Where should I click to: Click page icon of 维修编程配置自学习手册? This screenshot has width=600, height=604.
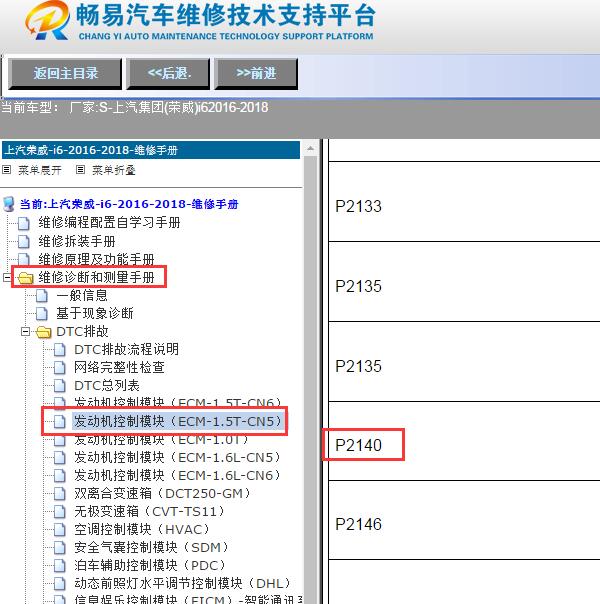(23, 223)
